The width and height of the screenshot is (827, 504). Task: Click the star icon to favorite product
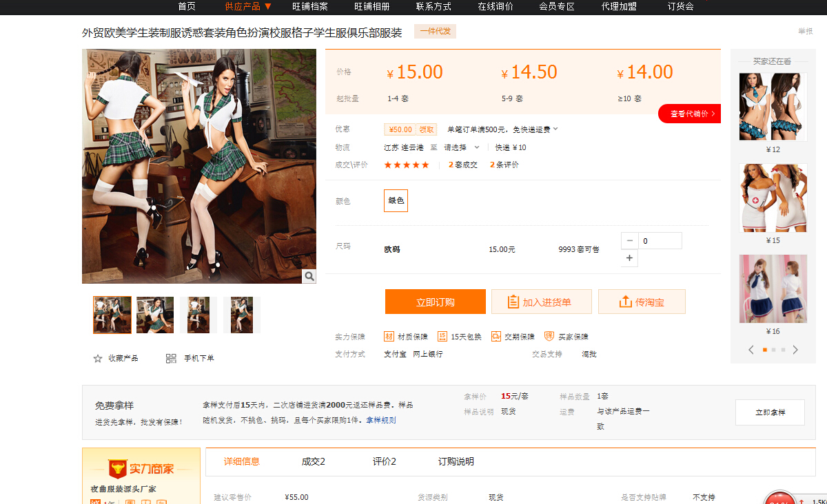point(98,358)
